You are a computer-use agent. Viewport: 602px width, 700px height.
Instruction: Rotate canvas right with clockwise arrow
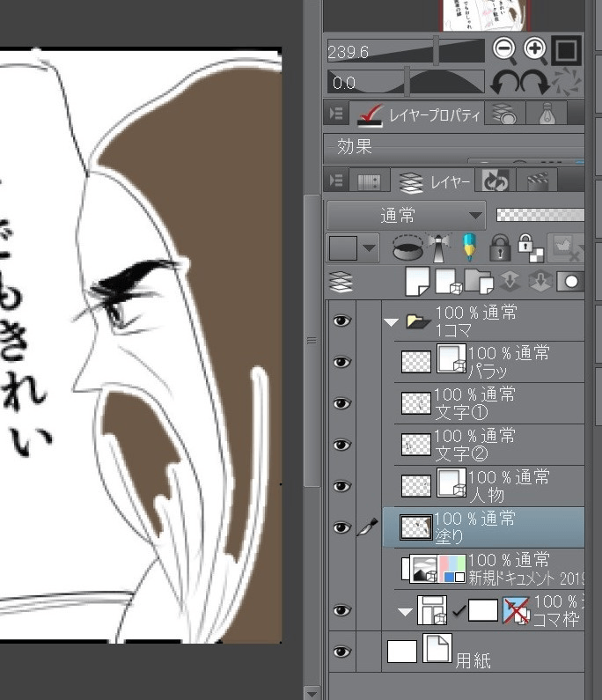(534, 82)
